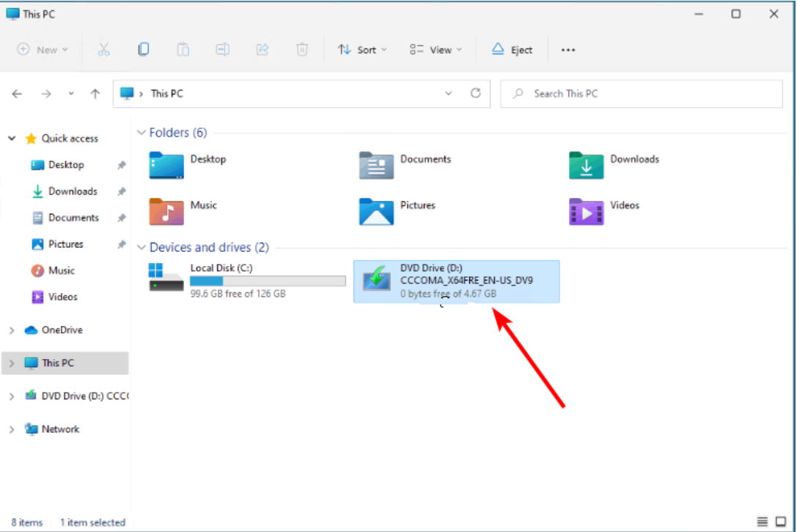797x532 pixels.
Task: Click the Eject button
Action: click(x=512, y=49)
